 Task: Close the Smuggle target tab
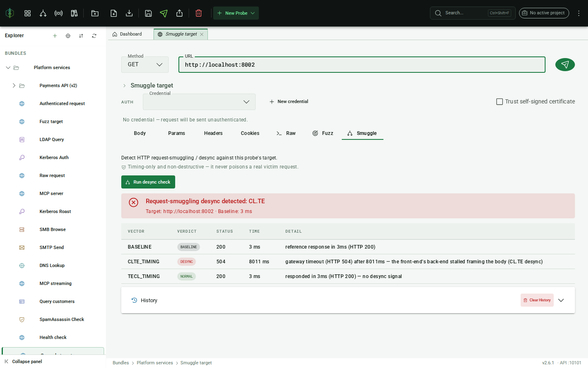pyautogui.click(x=202, y=34)
